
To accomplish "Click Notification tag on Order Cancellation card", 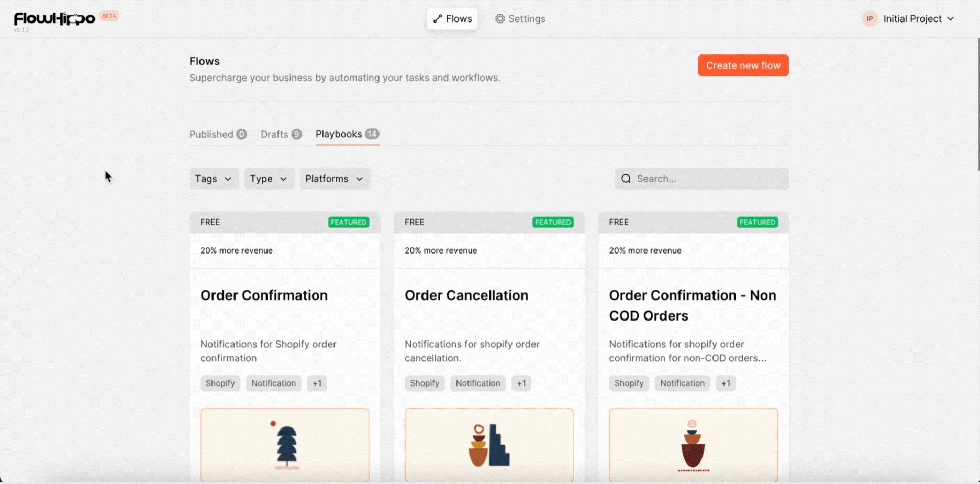I will (x=478, y=383).
